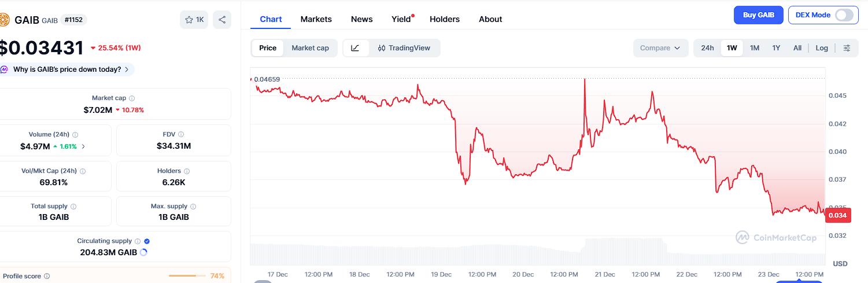The width and height of the screenshot is (868, 283).
Task: Click the Profile score info icon
Action: click(47, 277)
